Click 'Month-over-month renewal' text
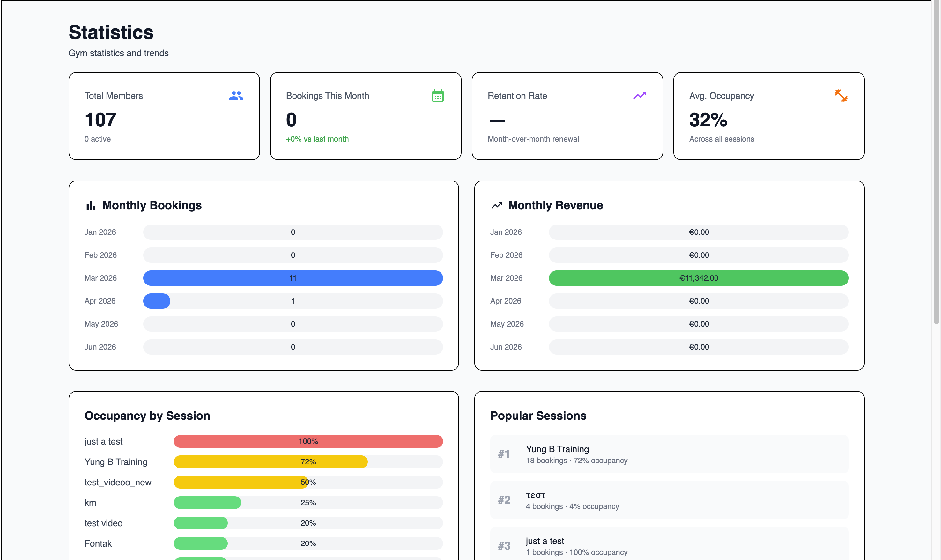This screenshot has height=560, width=941. tap(533, 139)
